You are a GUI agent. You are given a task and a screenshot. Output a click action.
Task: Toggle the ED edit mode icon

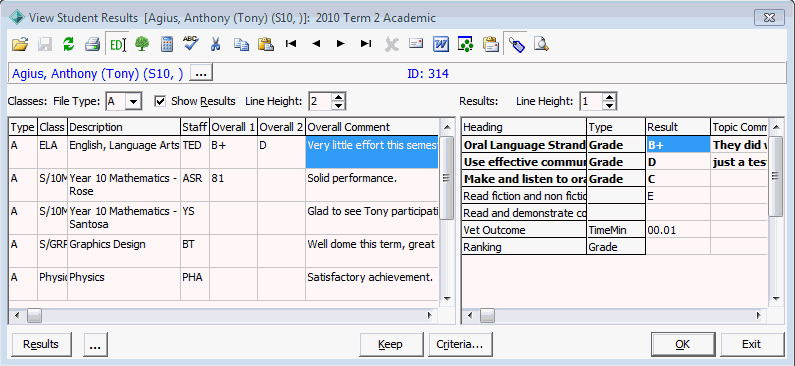118,44
